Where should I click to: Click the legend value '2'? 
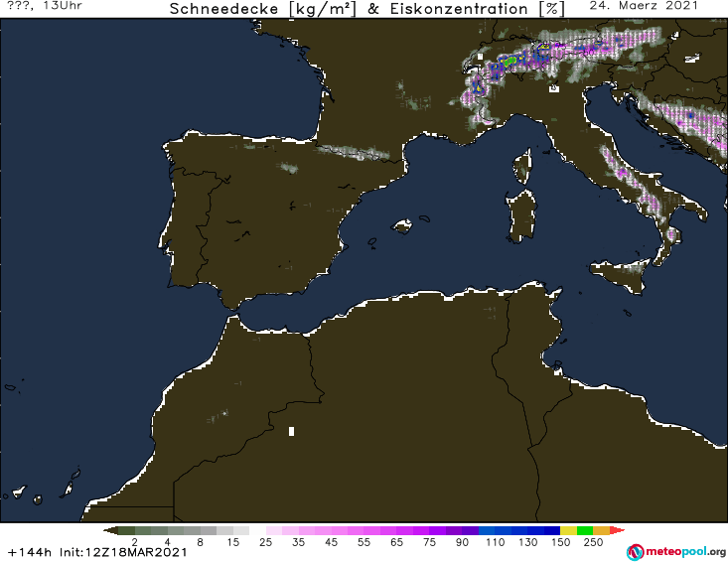135,542
